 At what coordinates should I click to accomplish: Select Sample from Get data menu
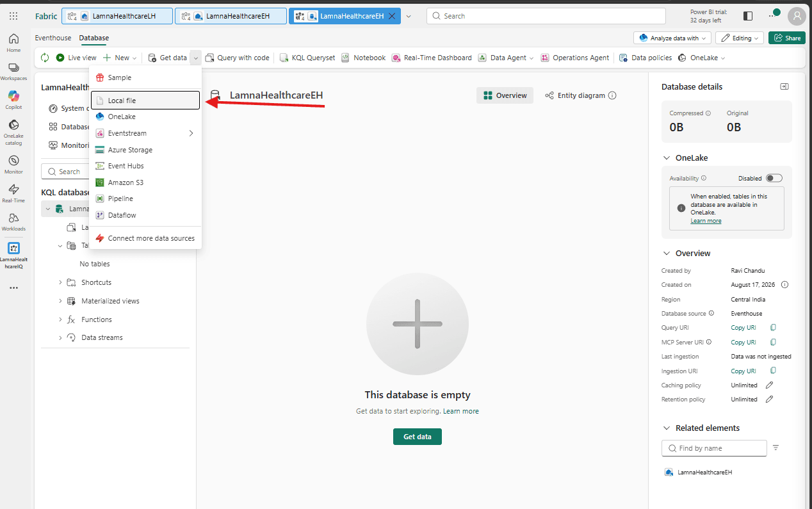click(x=145, y=77)
